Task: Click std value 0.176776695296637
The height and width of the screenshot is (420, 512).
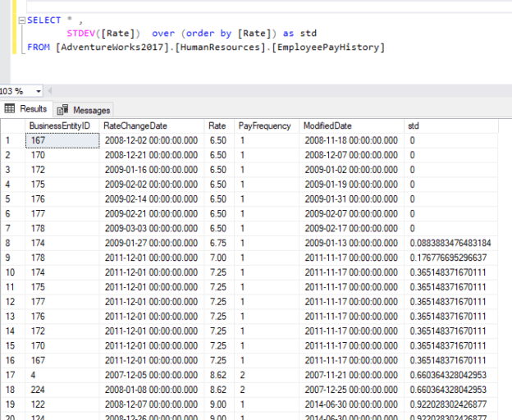Action: coord(451,258)
